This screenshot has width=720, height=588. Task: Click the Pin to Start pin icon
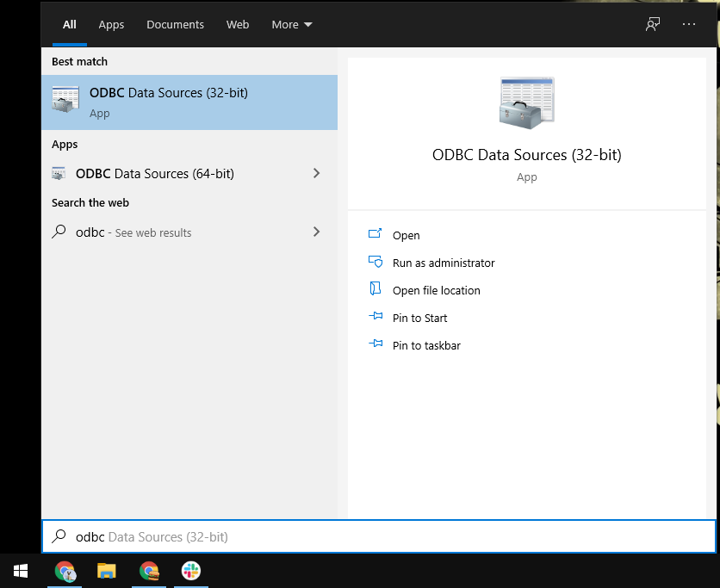tap(376, 316)
